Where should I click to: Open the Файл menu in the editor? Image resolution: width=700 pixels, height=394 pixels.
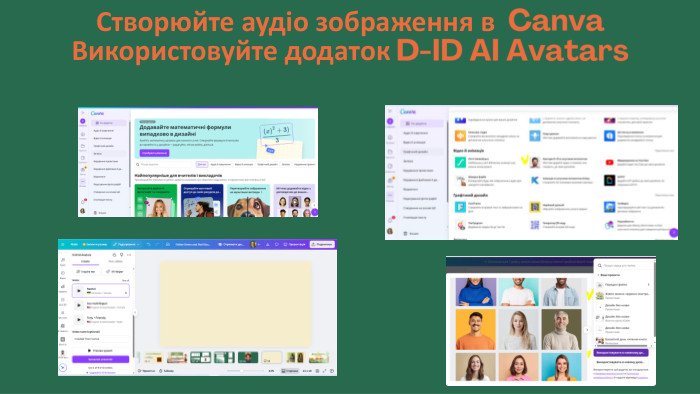(x=74, y=245)
